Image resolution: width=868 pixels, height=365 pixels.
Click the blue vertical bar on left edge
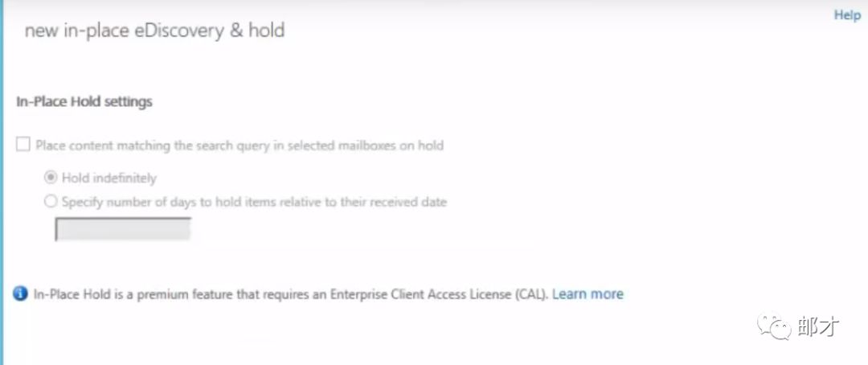coord(2,182)
